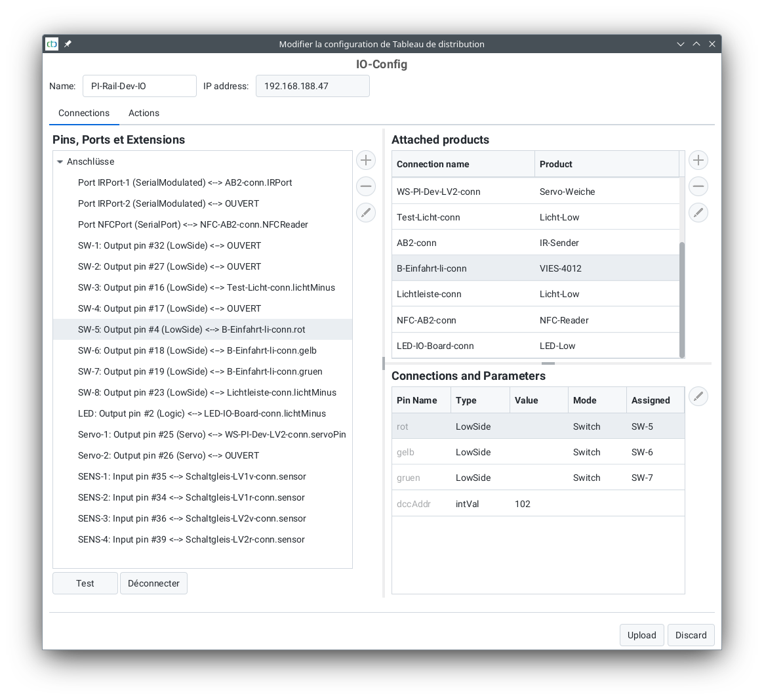This screenshot has height=700, width=764.
Task: Edit Connections and Parameters entry
Action: coord(698,396)
